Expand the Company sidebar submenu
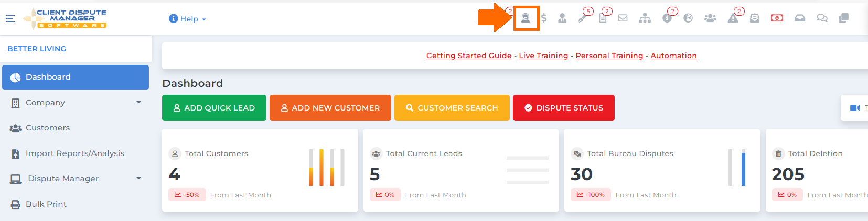This screenshot has width=868, height=221. (x=76, y=103)
